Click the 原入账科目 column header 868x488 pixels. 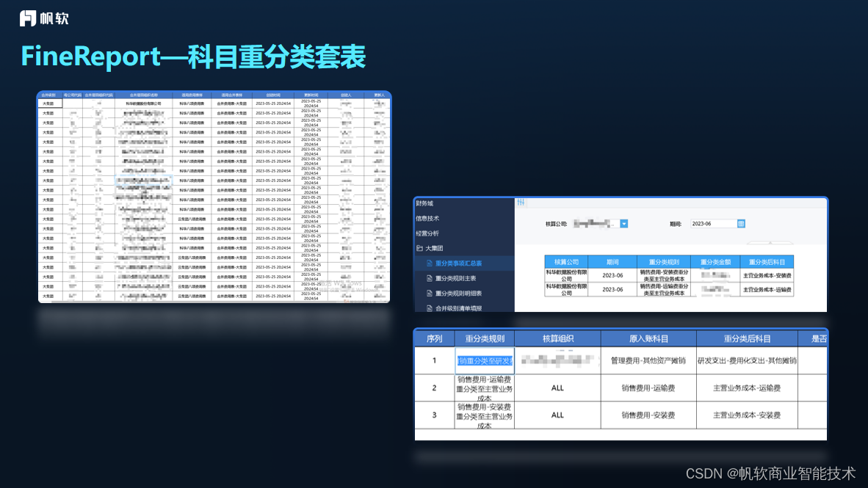(x=648, y=338)
